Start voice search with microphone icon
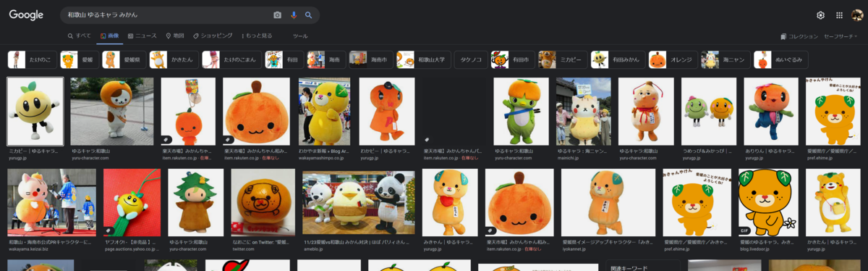Screen dimensions: 868x271 294,15
